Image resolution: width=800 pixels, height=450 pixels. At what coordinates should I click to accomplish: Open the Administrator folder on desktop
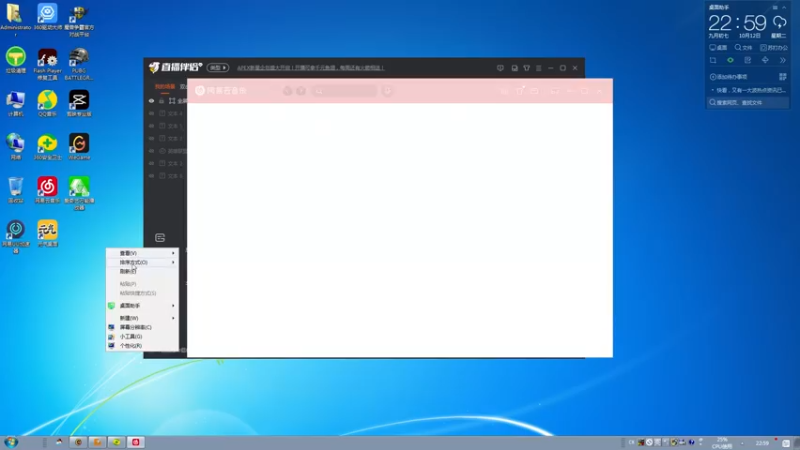click(15, 18)
